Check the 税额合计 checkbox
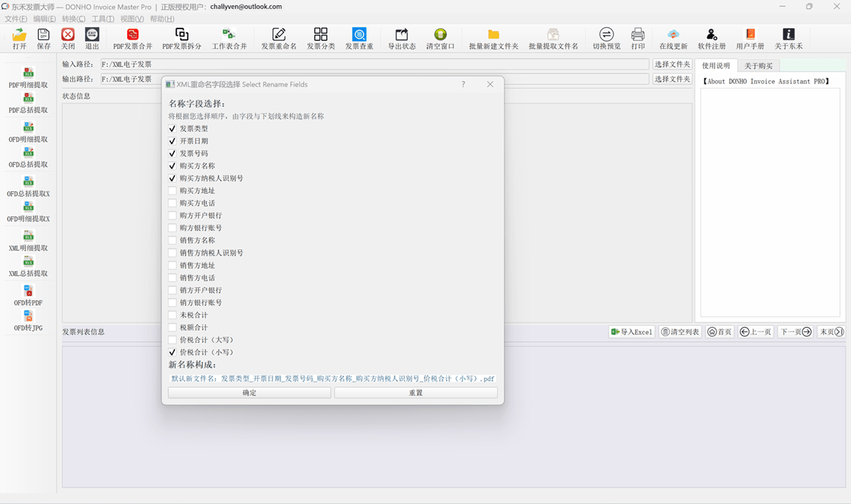The width and height of the screenshot is (851, 504). (x=172, y=327)
